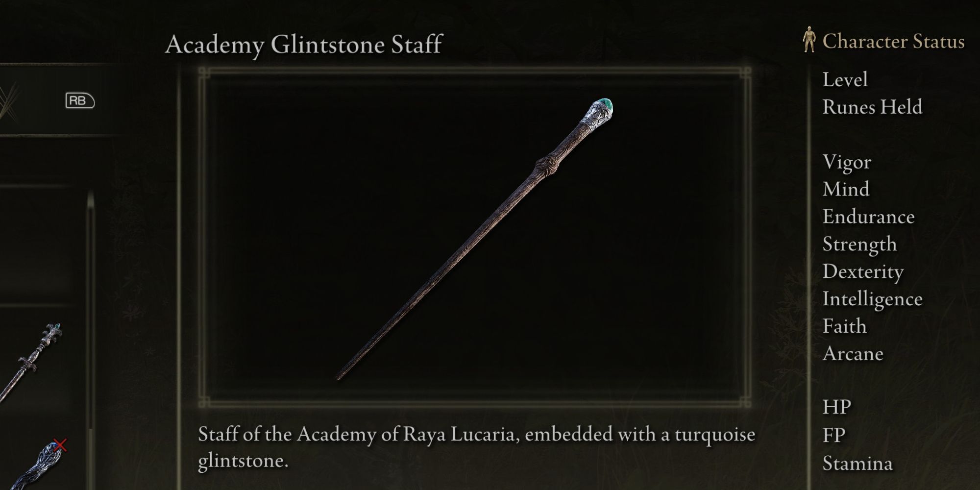
Task: Click the staff preview image
Action: coord(474,239)
